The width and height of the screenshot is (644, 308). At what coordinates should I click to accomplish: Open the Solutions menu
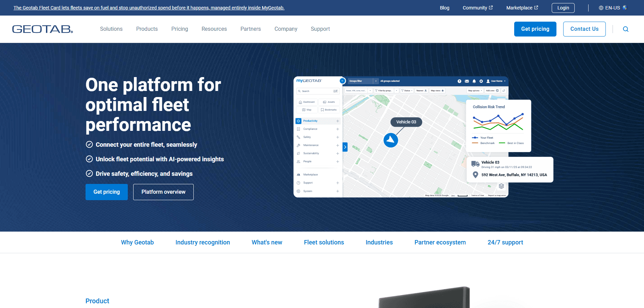coord(111,29)
